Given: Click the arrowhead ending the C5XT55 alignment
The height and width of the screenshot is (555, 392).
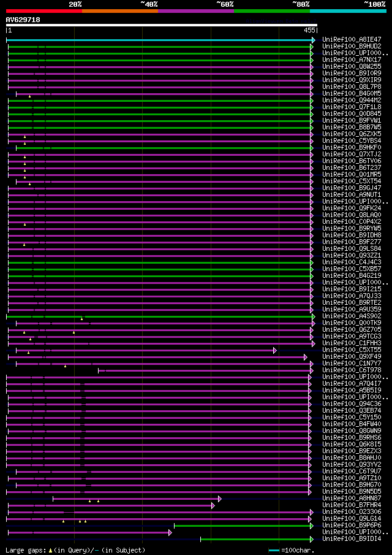Looking at the screenshot, I should point(274,350).
